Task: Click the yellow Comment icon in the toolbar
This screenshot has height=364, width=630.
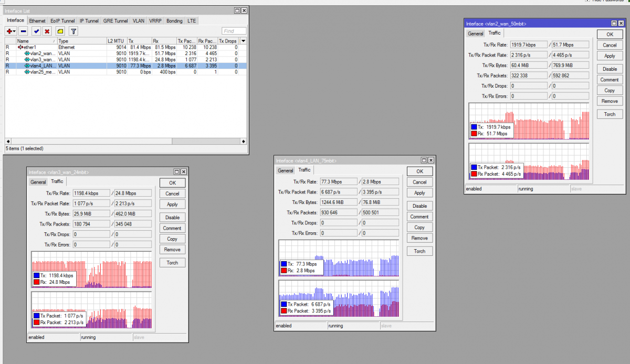Action: tap(60, 31)
